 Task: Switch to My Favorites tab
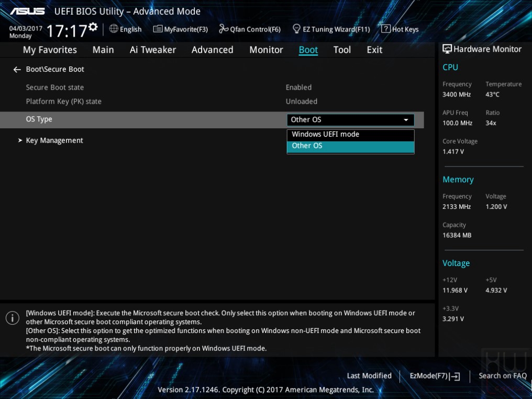[50, 50]
